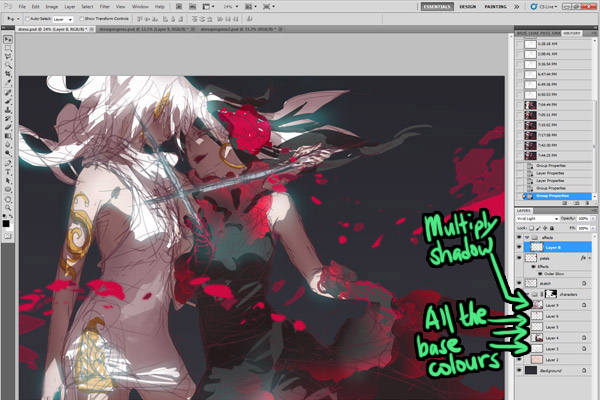Select the Dodge tool

[x=8, y=153]
